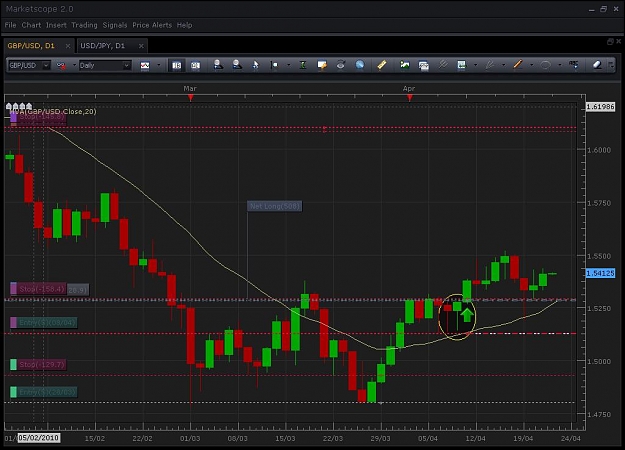Click the second chart view toggle icon
Viewport: 625px width, 450px height.
pos(195,65)
